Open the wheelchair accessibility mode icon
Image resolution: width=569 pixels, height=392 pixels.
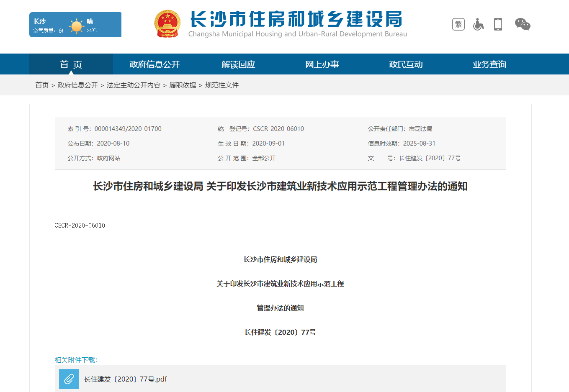click(x=478, y=24)
